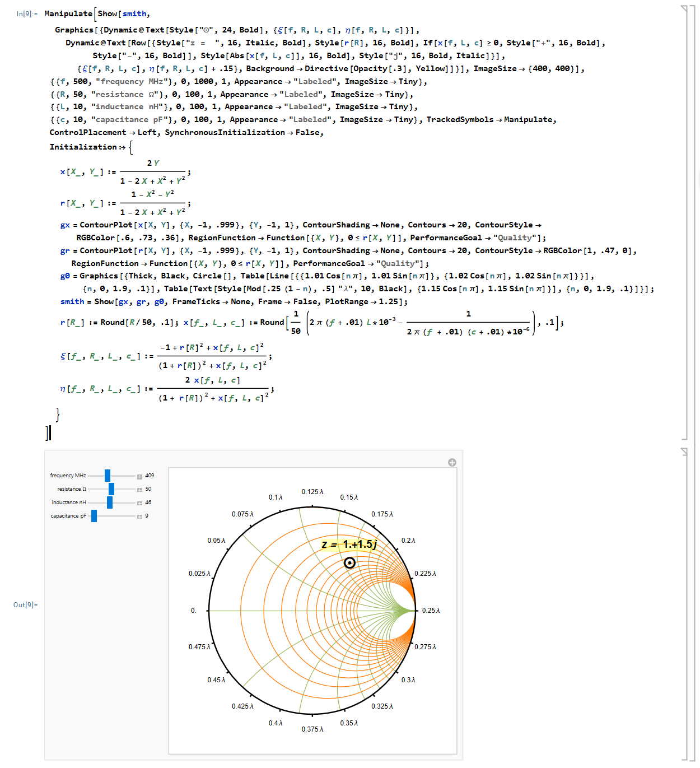Click the inductance value 46
The width and height of the screenshot is (700, 768).
[148, 502]
